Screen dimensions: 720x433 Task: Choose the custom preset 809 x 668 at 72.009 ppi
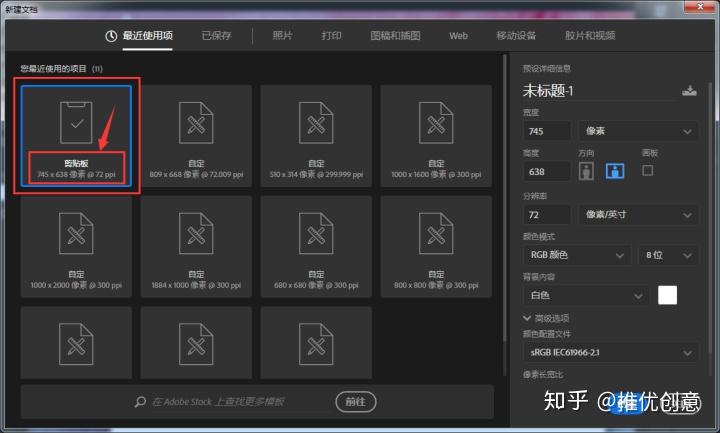(x=196, y=136)
